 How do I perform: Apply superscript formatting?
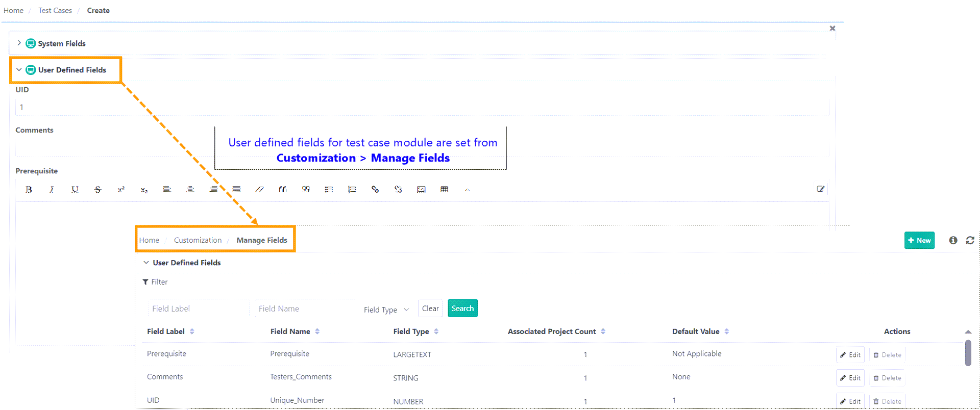121,189
